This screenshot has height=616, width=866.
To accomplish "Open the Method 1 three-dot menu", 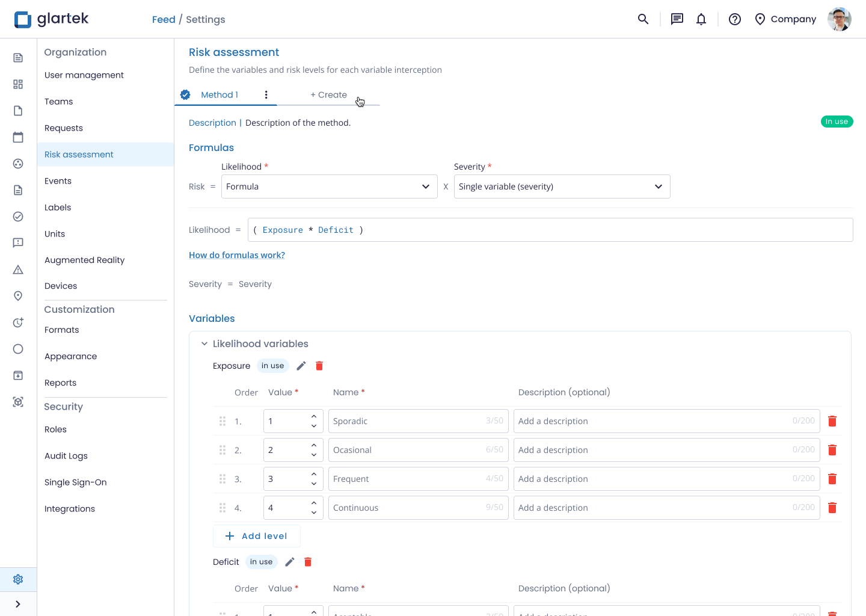I will pos(266,94).
